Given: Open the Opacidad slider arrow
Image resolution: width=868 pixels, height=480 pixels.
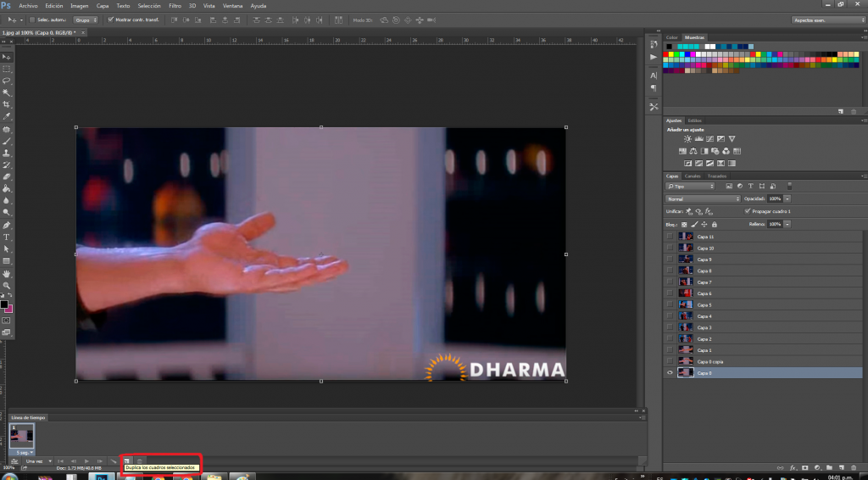Looking at the screenshot, I should [787, 198].
